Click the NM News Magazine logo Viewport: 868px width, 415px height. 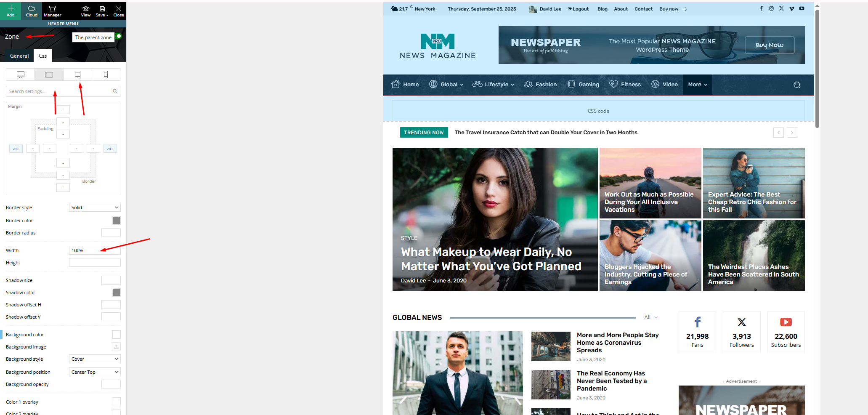pyautogui.click(x=438, y=46)
